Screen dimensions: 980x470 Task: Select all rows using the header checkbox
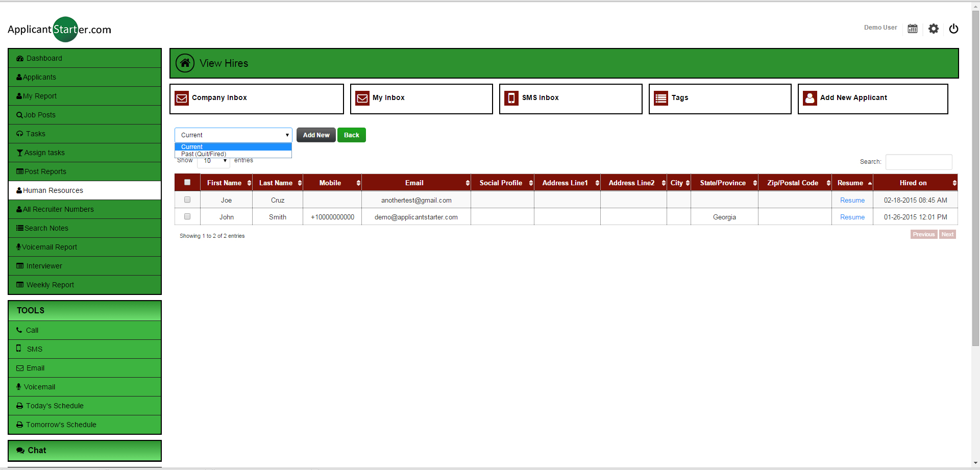pyautogui.click(x=187, y=182)
